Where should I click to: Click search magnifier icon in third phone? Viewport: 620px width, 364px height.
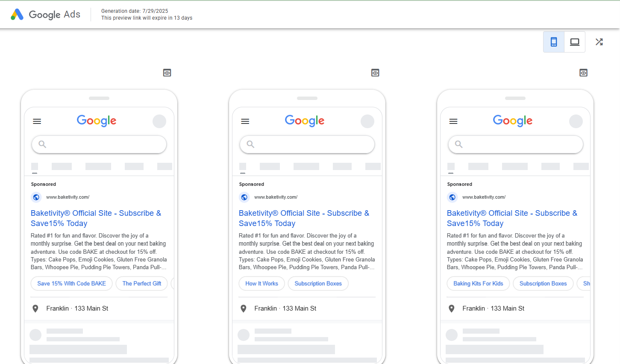[x=458, y=144]
